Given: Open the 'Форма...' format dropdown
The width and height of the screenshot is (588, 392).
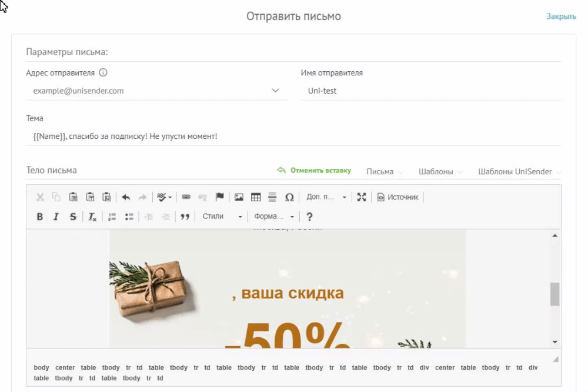Looking at the screenshot, I should point(274,217).
